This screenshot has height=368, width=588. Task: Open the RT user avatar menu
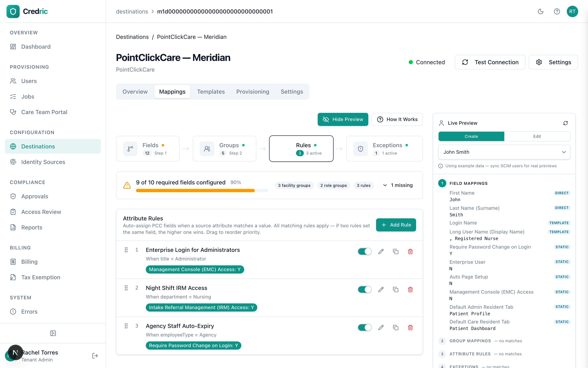pyautogui.click(x=572, y=11)
